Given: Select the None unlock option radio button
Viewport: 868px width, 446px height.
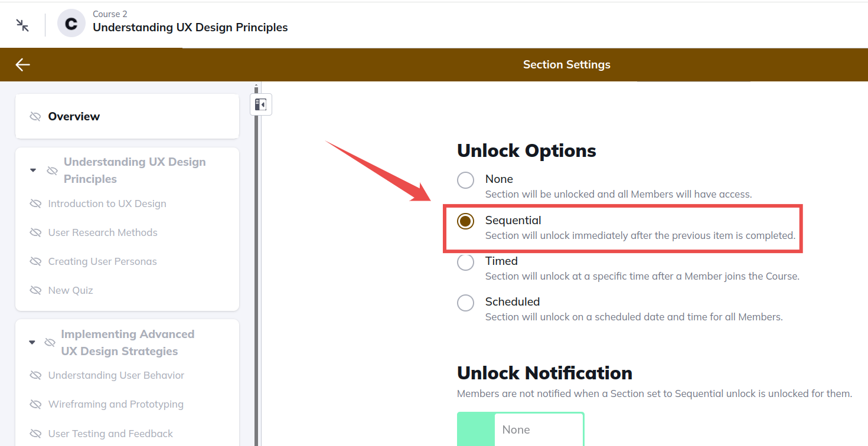Looking at the screenshot, I should tap(465, 180).
